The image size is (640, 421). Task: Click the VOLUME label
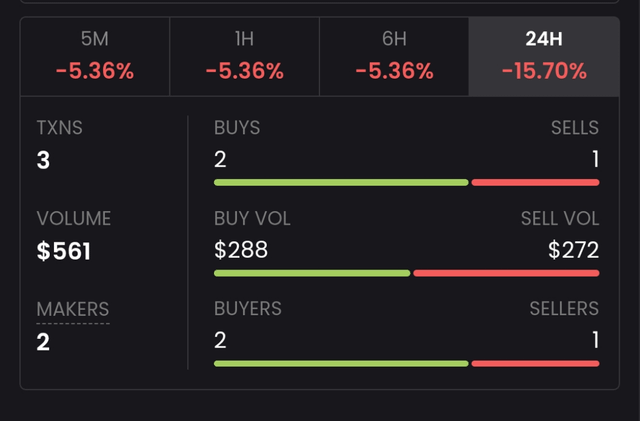(x=74, y=219)
